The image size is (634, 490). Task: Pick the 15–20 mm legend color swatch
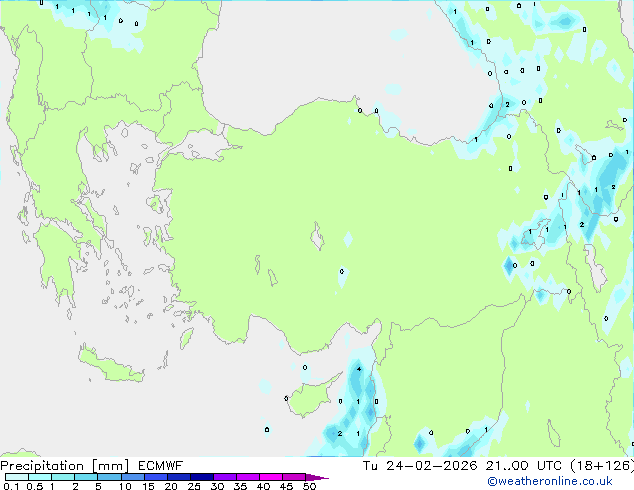click(155, 477)
